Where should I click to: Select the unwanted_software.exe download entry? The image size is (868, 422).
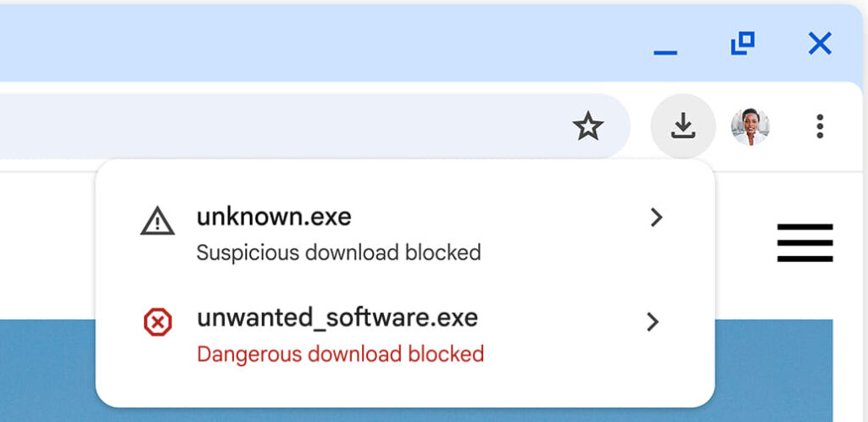click(x=404, y=336)
